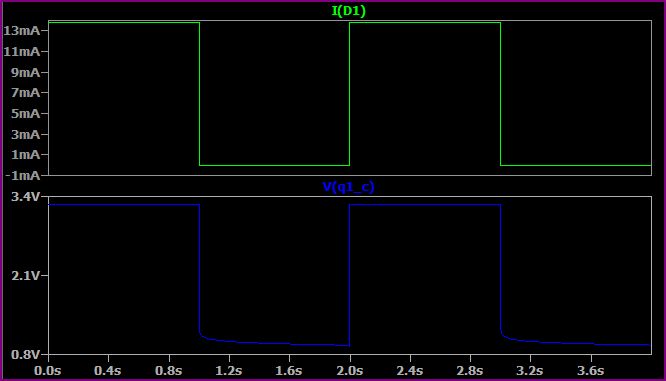Click the 0.8V axis label
The height and width of the screenshot is (381, 666).
pyautogui.click(x=25, y=354)
